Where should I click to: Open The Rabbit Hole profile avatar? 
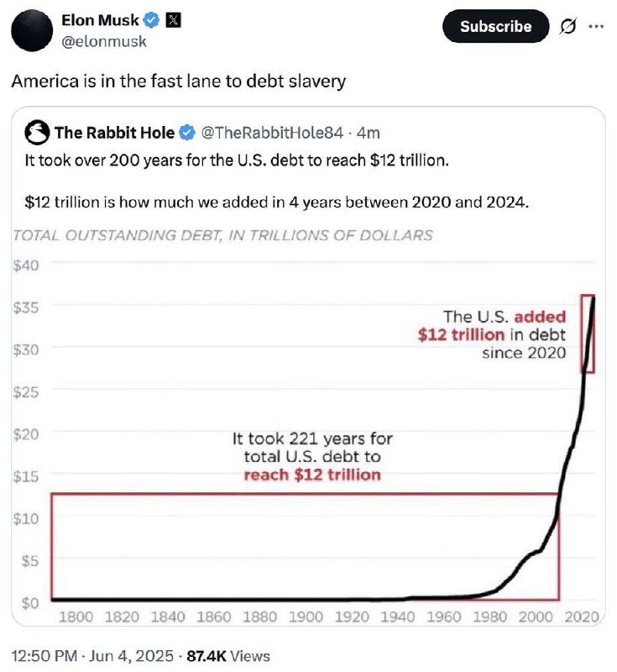pyautogui.click(x=38, y=133)
